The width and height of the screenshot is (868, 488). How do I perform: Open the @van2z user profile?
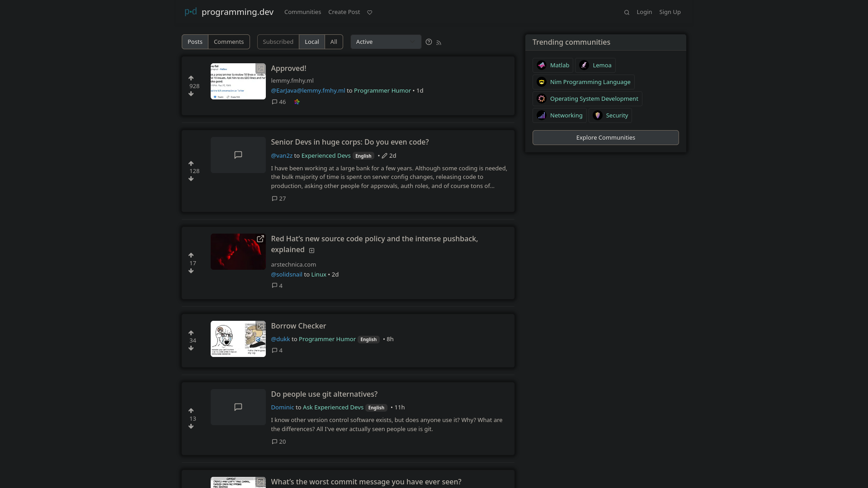[x=282, y=156]
